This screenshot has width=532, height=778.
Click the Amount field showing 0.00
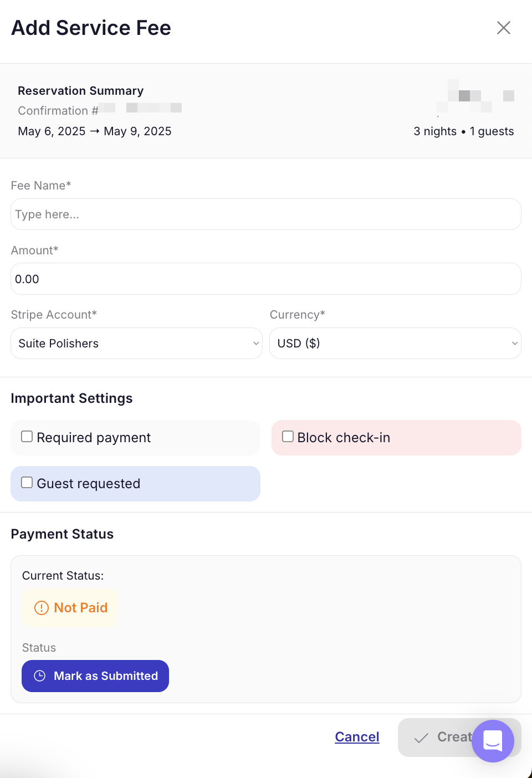pyautogui.click(x=266, y=279)
